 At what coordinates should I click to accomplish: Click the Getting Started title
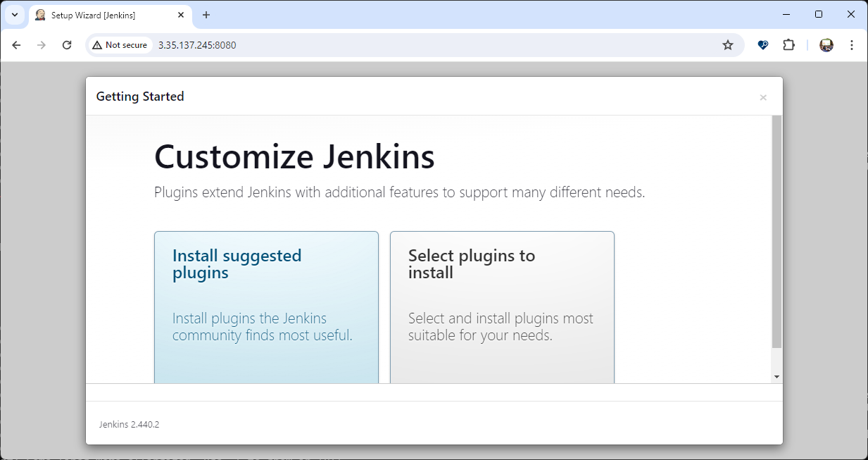[140, 97]
